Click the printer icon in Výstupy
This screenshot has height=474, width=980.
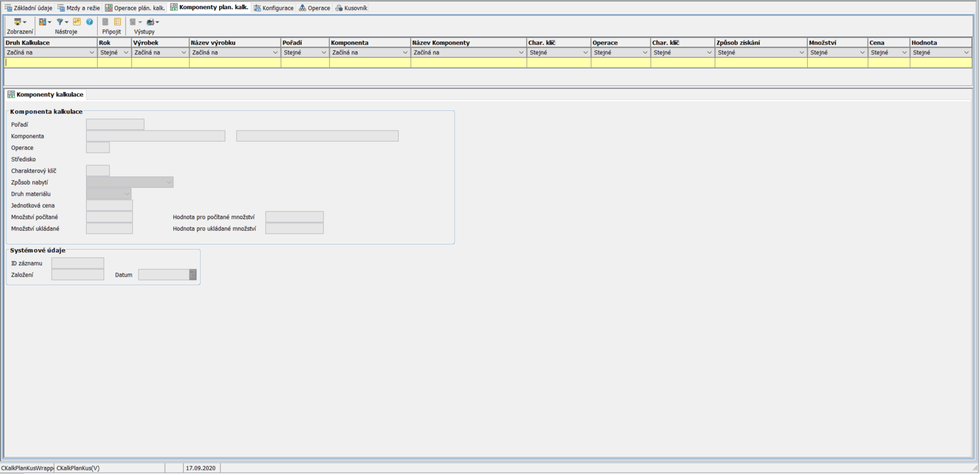[151, 22]
